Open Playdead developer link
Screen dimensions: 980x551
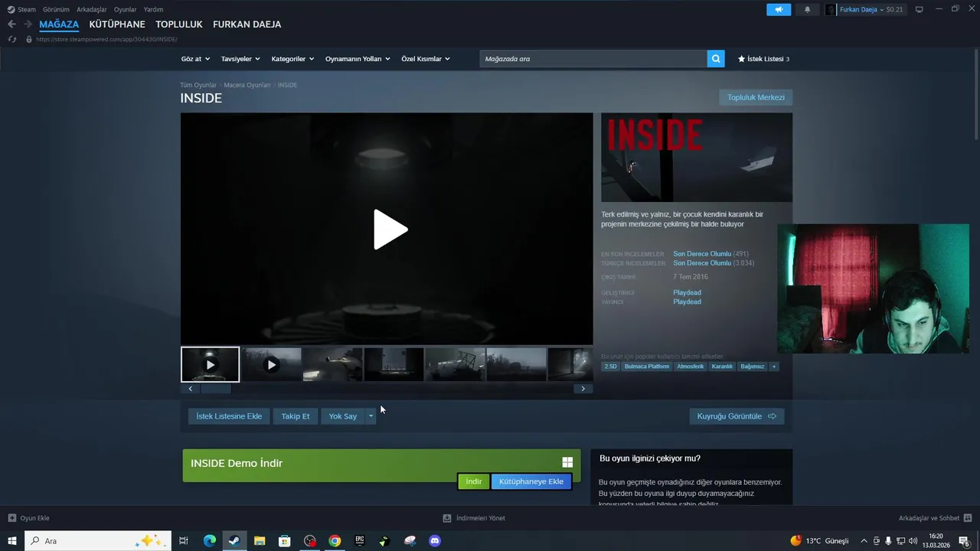point(687,292)
